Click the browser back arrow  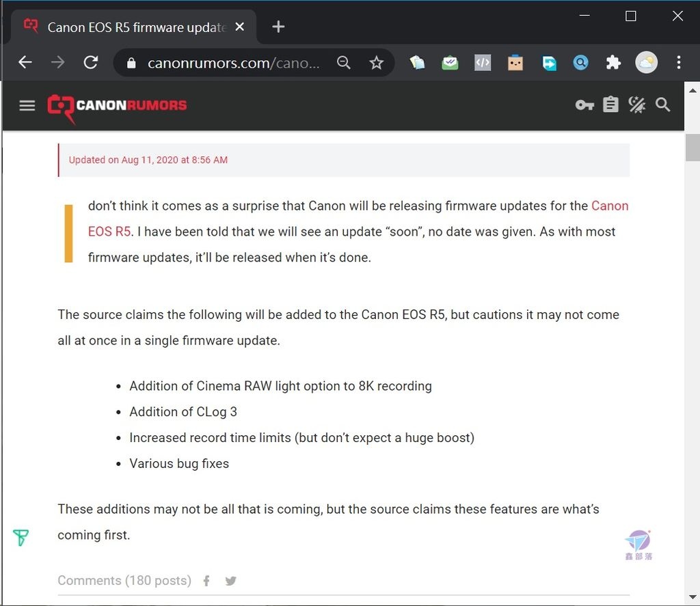click(25, 62)
